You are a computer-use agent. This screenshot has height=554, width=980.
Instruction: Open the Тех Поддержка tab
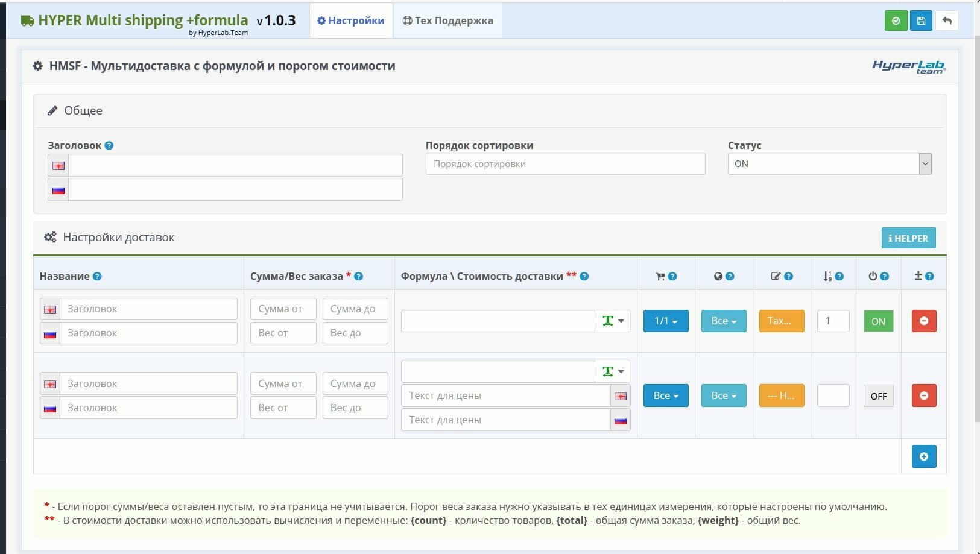(447, 20)
